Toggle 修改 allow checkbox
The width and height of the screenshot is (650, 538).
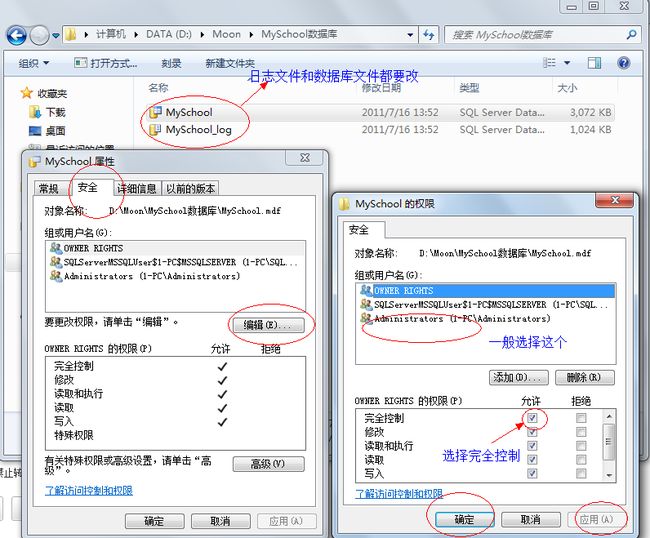pos(532,432)
